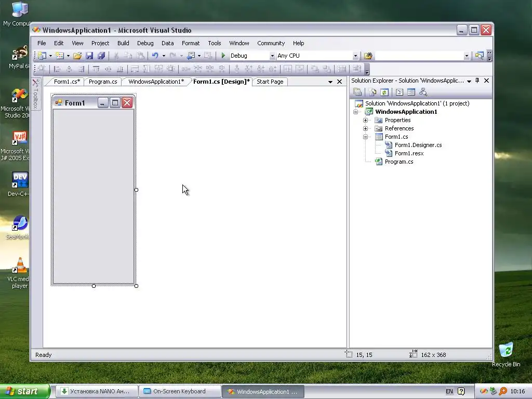Click the View Code icon in Solution Explorer
Screen dimensions: 532x399
tap(400, 92)
